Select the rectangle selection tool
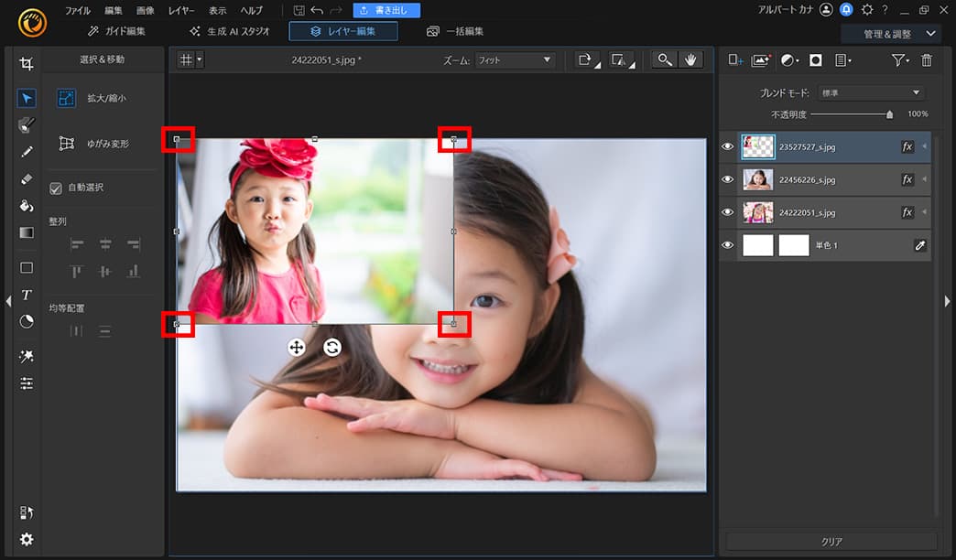The width and height of the screenshot is (956, 560). coord(27,267)
